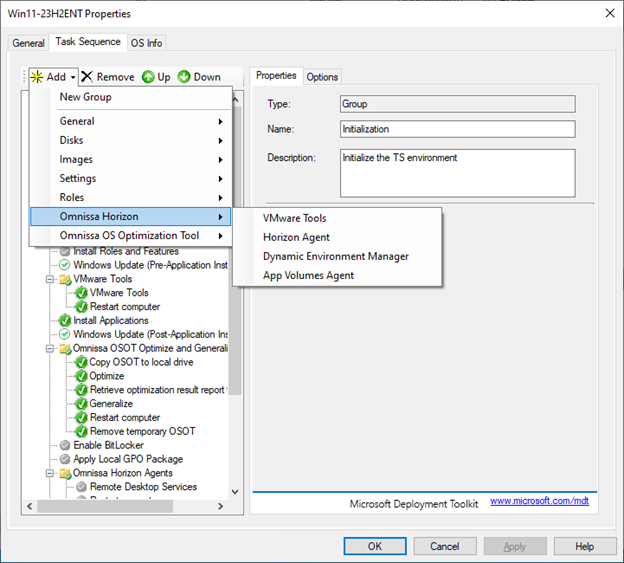The height and width of the screenshot is (563, 624).
Task: Expand the Settings submenu arrow
Action: (220, 179)
